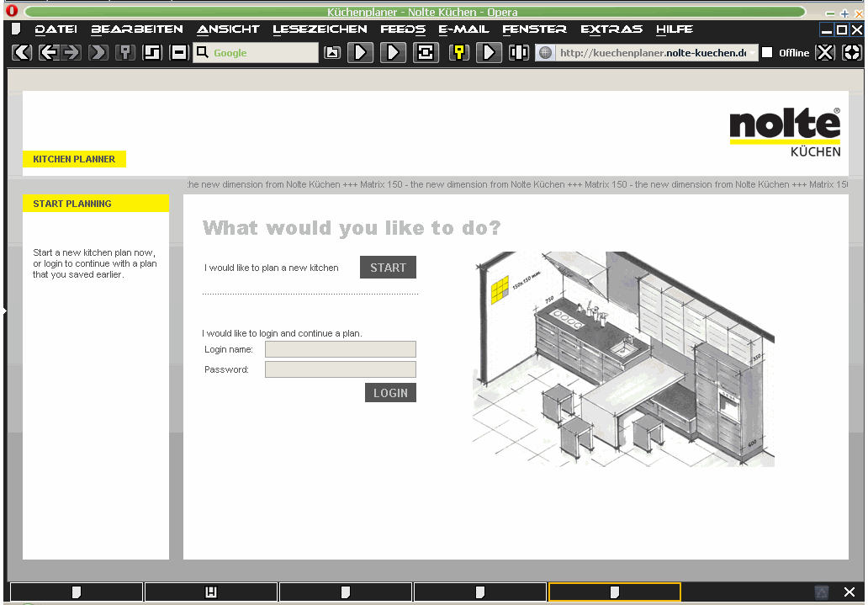
Task: Go back using the left arrow icon
Action: (x=49, y=53)
